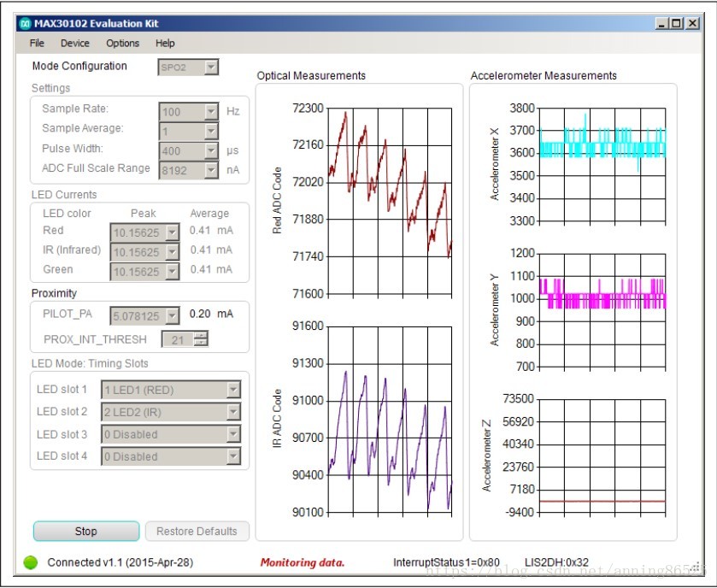Click the 'InterruptStatus1=0x80' status text
Screen dimensions: 717x588
(x=446, y=562)
